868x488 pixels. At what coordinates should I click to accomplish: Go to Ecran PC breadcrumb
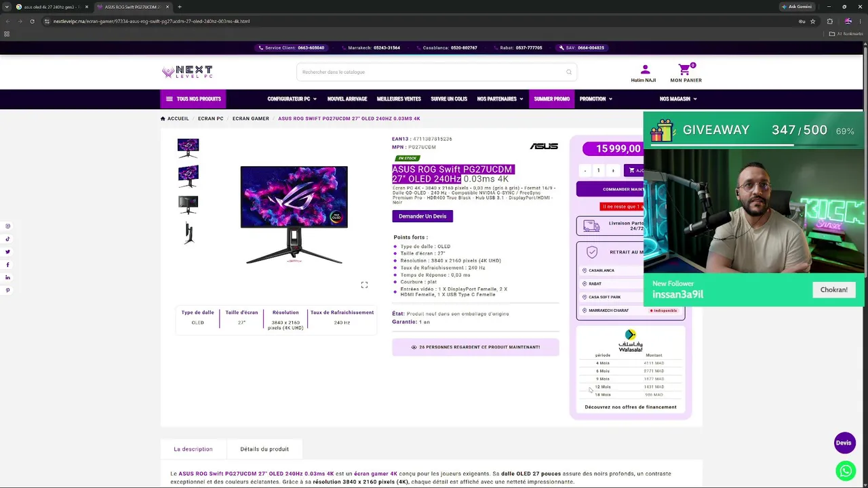[x=210, y=119]
